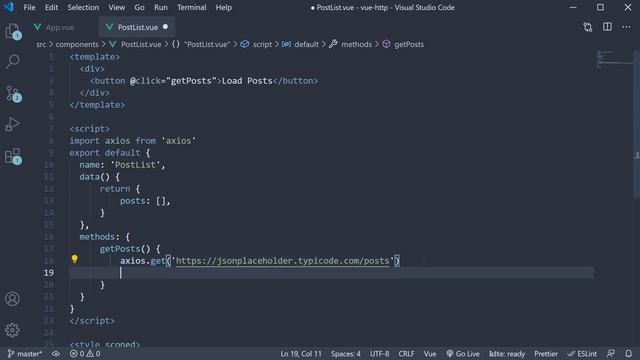Click the name: 'PostList' line
The width and height of the screenshot is (640, 360).
point(122,165)
